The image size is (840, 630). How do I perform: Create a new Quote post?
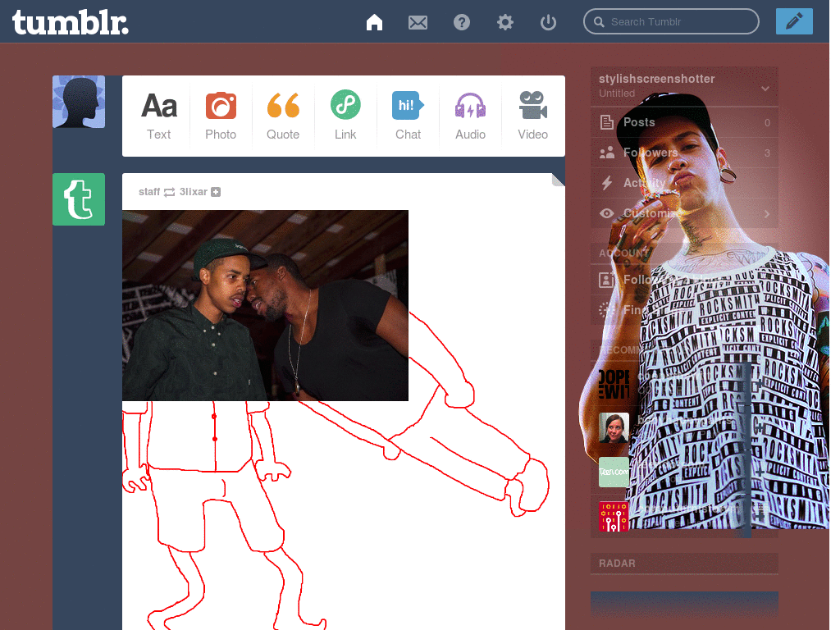point(283,116)
